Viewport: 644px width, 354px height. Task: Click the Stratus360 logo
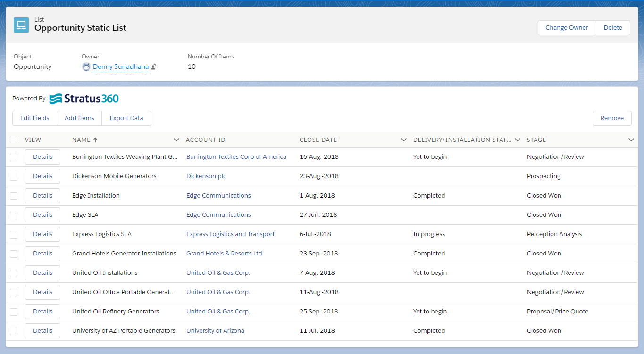coord(84,99)
